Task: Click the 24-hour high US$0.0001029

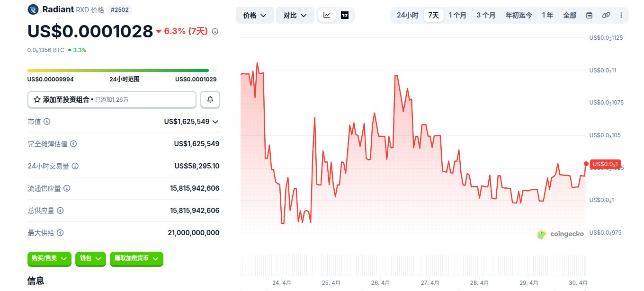Action: pos(196,79)
